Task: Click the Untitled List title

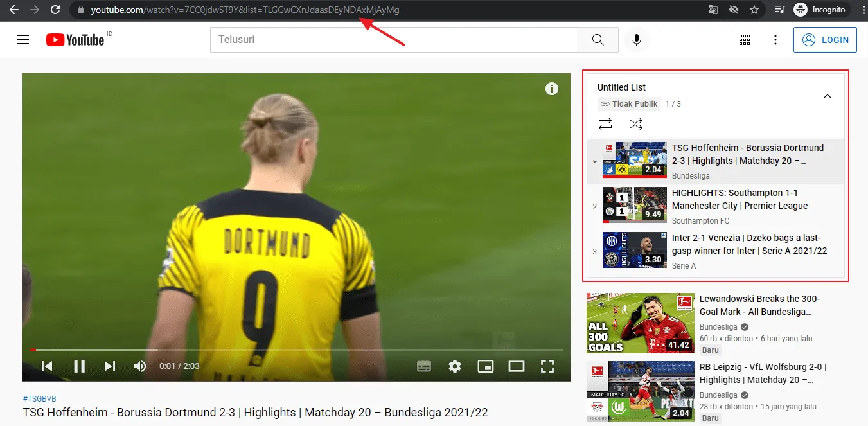Action: click(x=621, y=87)
